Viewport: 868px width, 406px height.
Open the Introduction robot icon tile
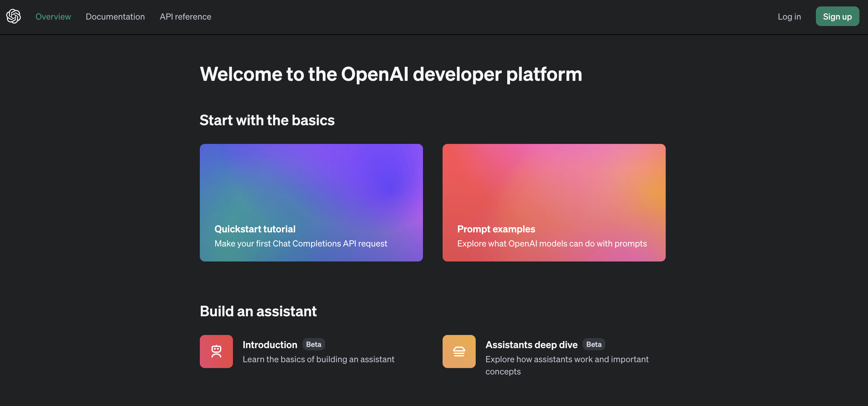coord(216,351)
